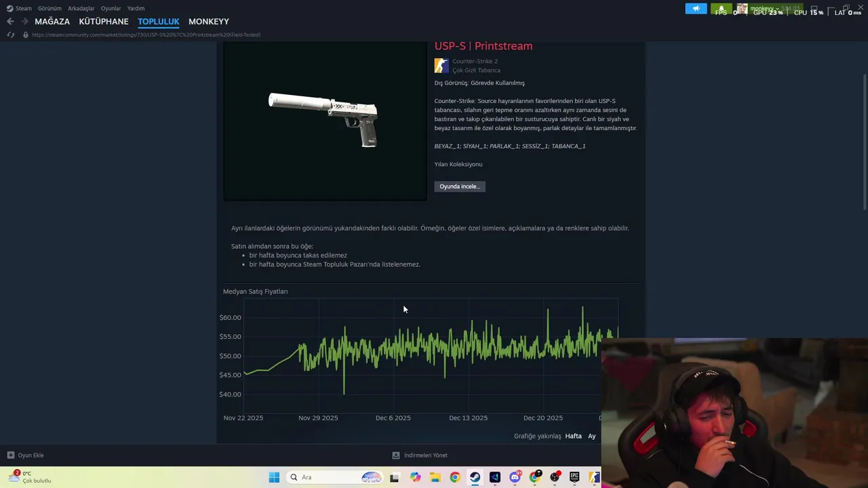Open the Oyunlar menu
Image resolution: width=868 pixels, height=488 pixels.
(111, 8)
